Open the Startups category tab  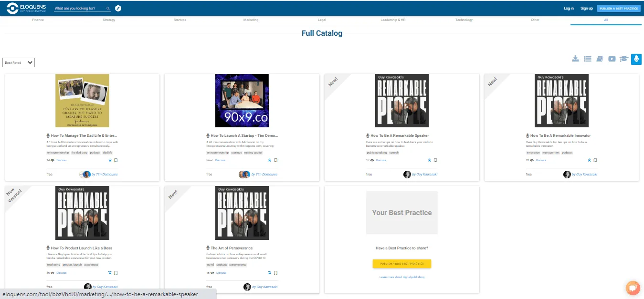click(x=180, y=20)
